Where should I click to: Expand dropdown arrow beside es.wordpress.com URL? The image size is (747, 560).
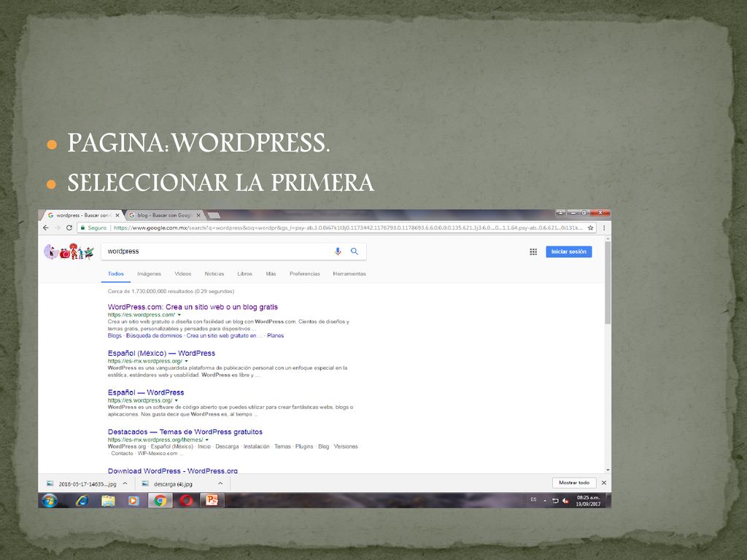179,315
